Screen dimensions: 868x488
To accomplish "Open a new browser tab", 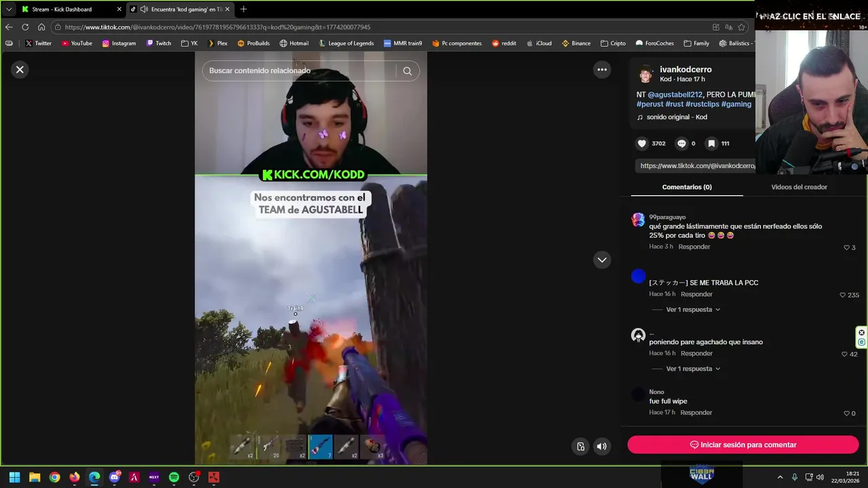I will [243, 9].
